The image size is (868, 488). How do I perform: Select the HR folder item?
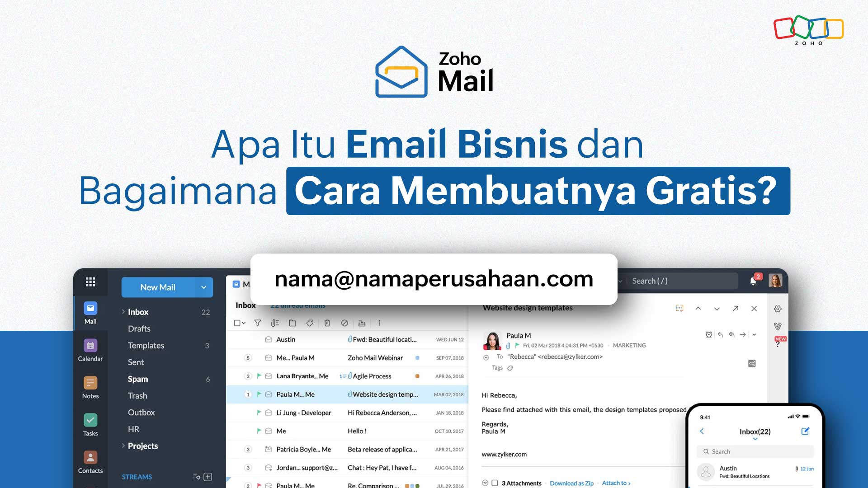pyautogui.click(x=133, y=428)
